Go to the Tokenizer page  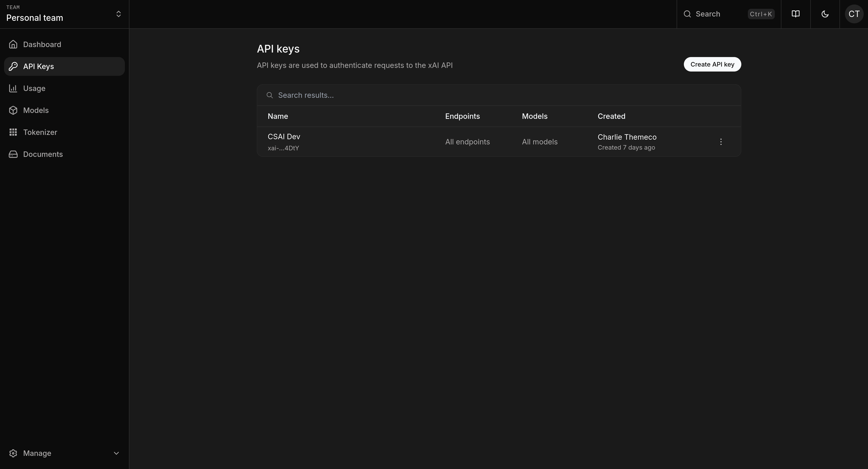pos(40,132)
